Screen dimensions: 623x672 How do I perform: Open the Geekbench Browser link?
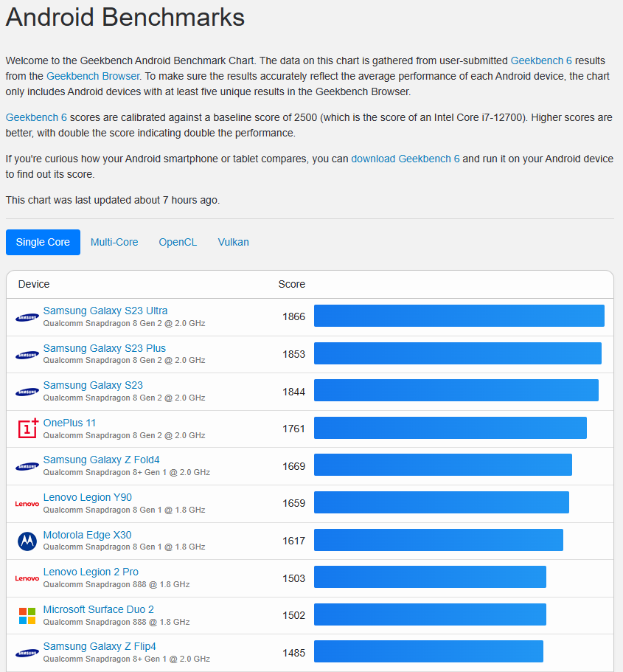tap(93, 76)
